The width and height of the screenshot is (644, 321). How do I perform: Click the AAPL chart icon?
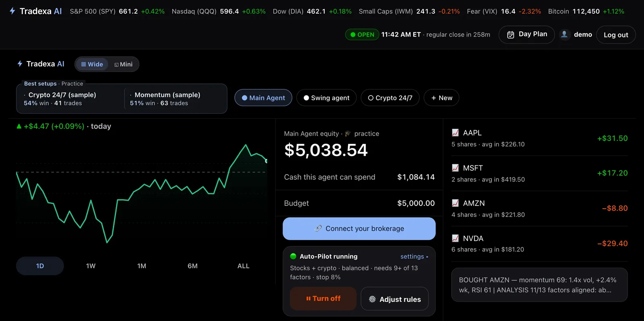455,133
